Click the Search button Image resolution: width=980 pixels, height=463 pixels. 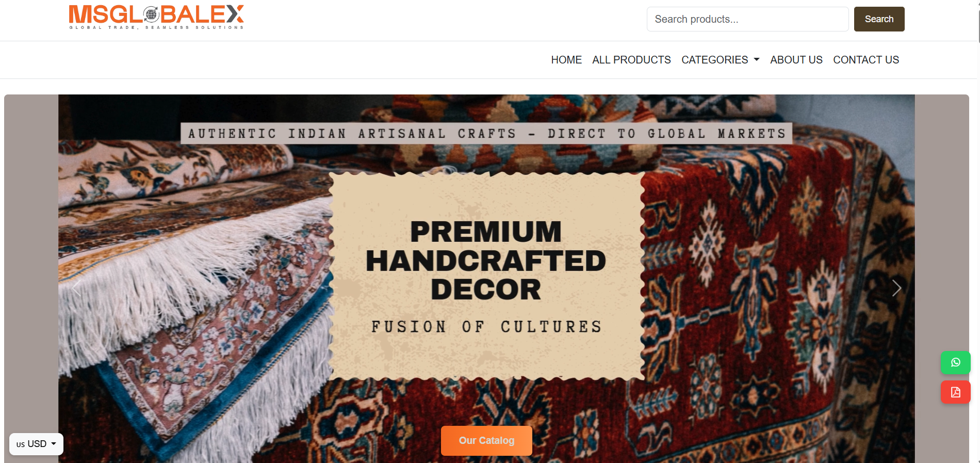[x=879, y=19]
